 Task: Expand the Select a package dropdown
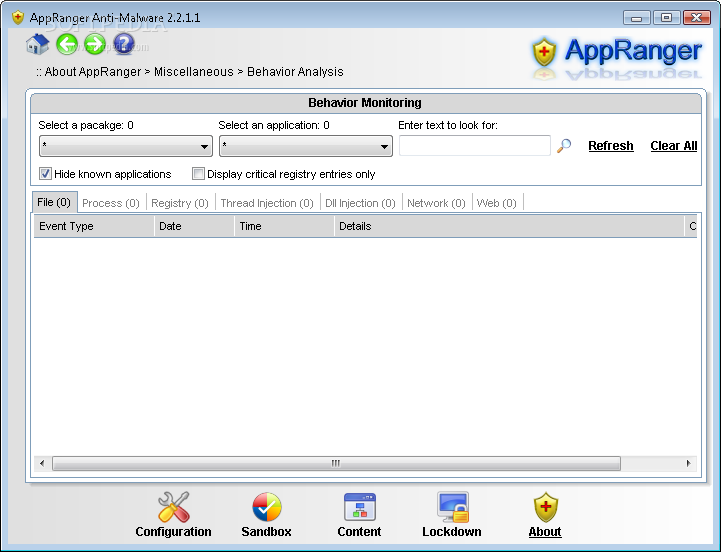(x=126, y=146)
